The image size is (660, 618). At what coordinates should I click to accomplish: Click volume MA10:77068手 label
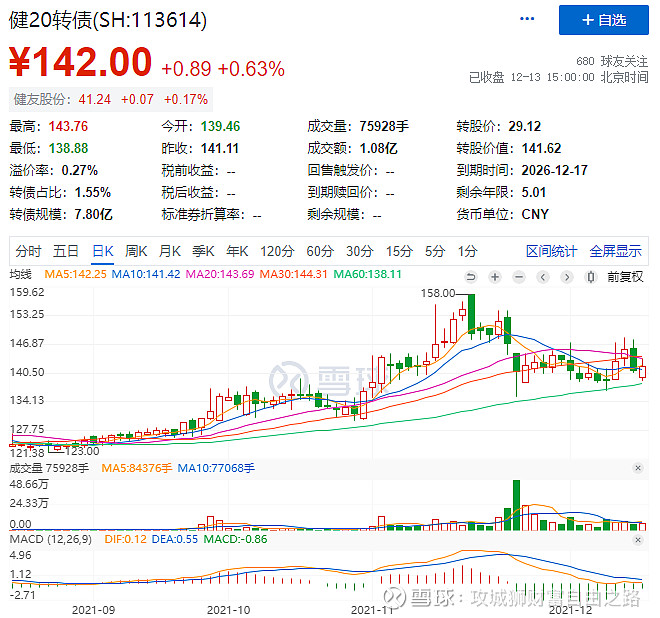point(216,468)
